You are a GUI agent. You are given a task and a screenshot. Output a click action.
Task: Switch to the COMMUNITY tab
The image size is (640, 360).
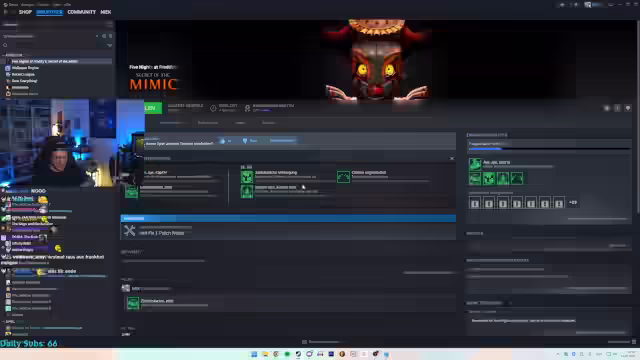[x=82, y=12]
